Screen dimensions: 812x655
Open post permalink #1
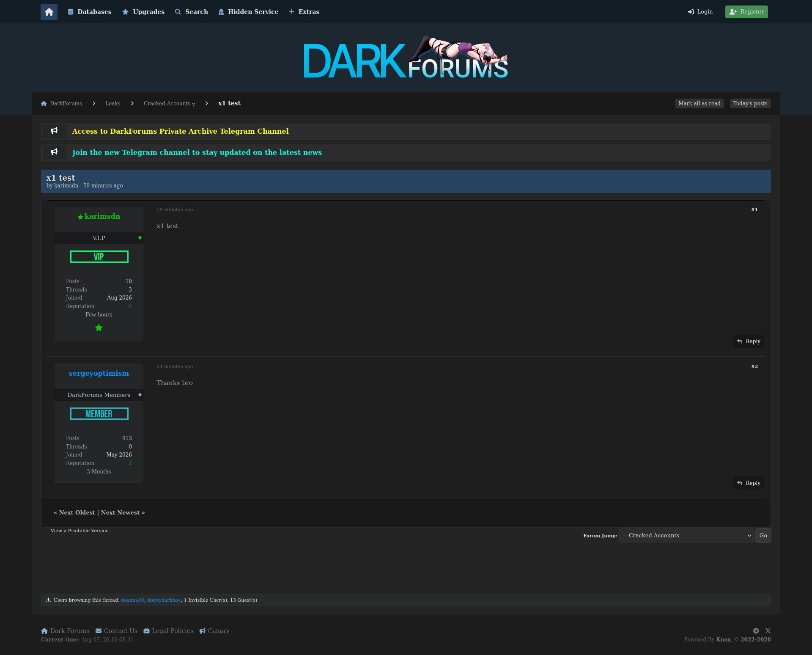click(754, 209)
